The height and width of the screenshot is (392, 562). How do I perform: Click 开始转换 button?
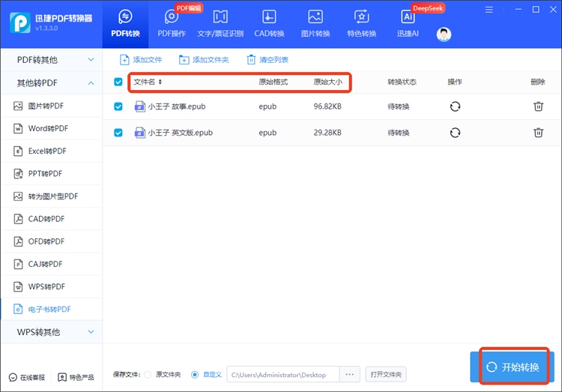[513, 367]
